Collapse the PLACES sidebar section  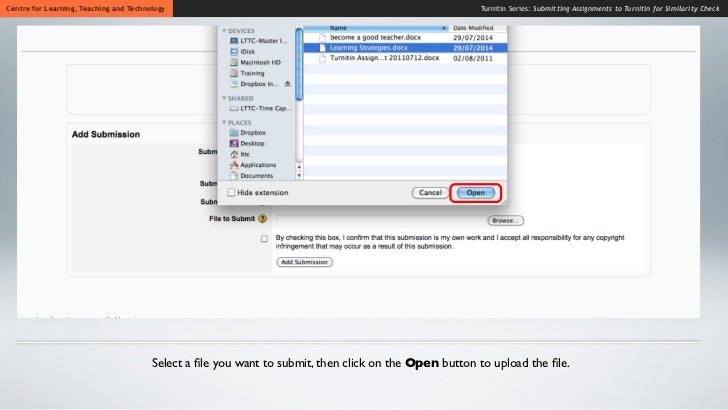[224, 123]
